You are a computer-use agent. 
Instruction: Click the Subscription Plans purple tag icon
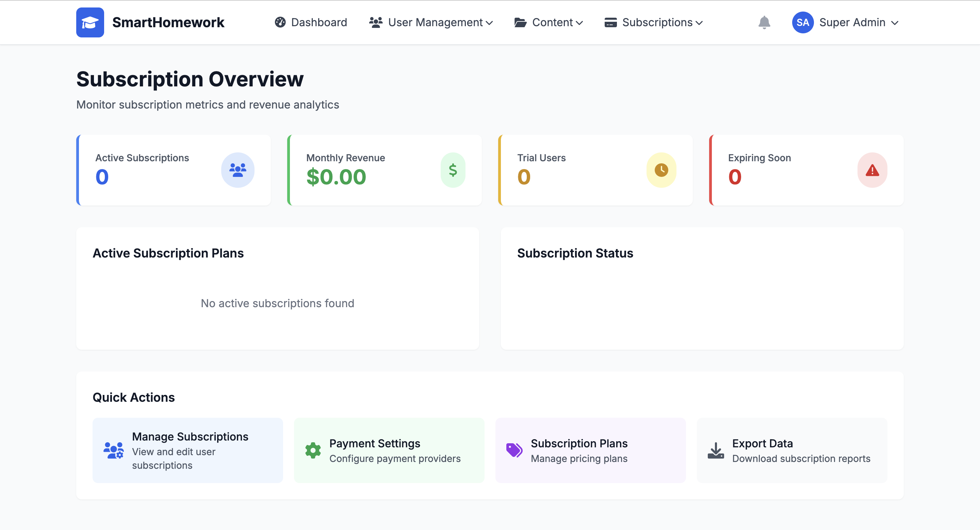(514, 450)
